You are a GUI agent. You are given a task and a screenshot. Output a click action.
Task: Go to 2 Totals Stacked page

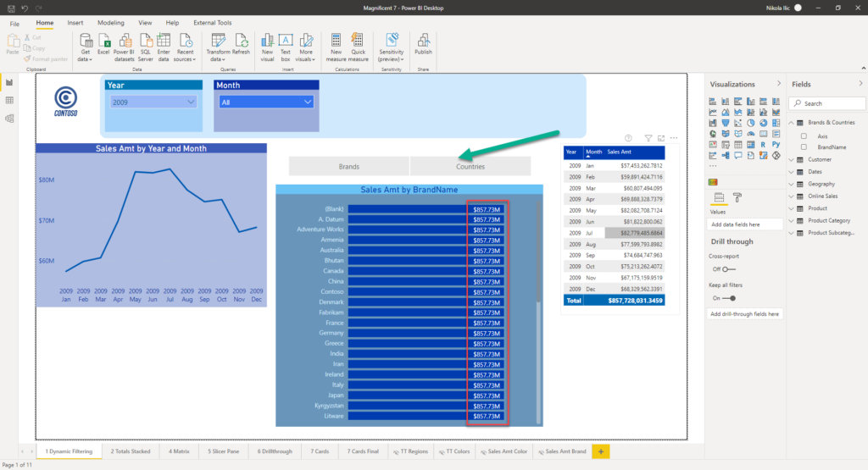click(x=131, y=451)
